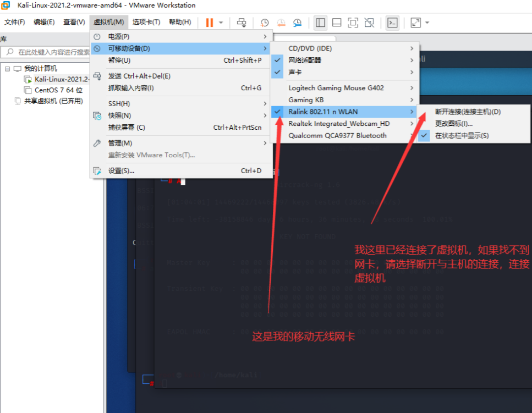Click the revert to snapshot toolbar icon
532x413 pixels.
[x=281, y=23]
